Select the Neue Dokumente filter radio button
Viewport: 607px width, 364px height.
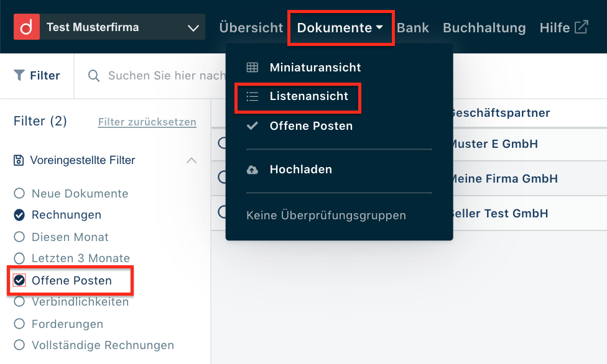tap(19, 193)
